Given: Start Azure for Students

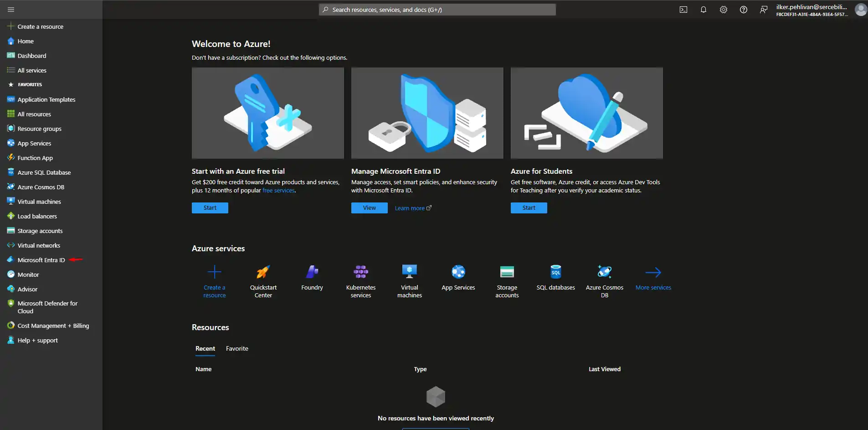Looking at the screenshot, I should point(529,208).
